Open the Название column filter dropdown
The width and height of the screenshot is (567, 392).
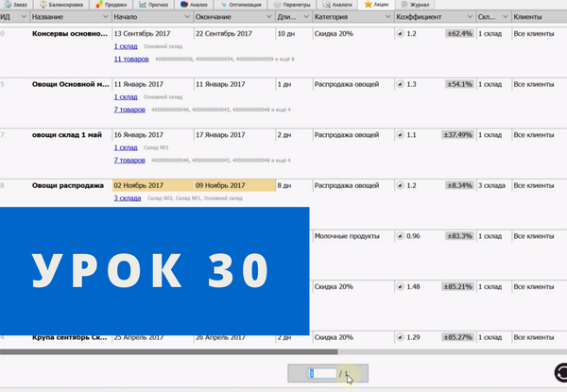[x=105, y=17]
